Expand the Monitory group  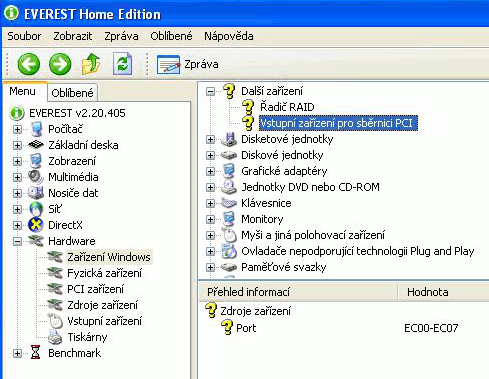point(210,219)
